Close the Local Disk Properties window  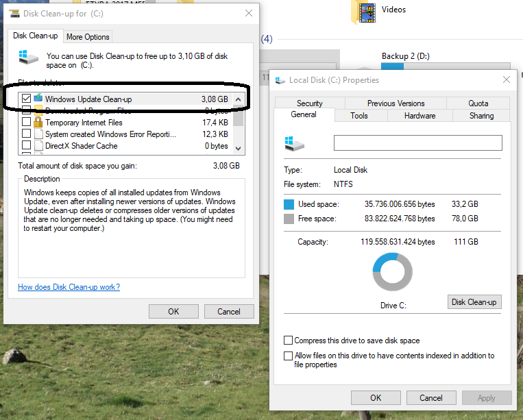tap(507, 79)
